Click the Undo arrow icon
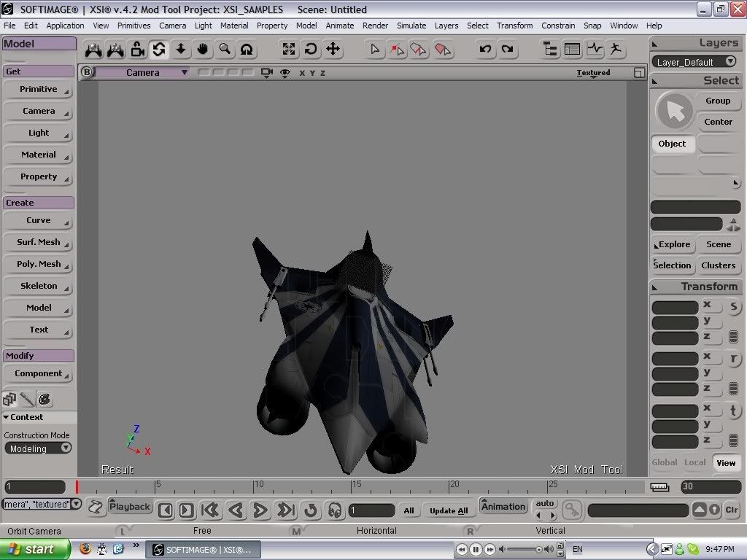747x560 pixels. [x=485, y=49]
